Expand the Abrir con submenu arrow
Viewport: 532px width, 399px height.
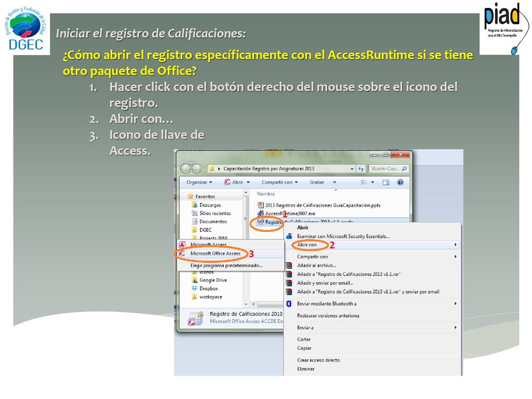[x=455, y=245]
